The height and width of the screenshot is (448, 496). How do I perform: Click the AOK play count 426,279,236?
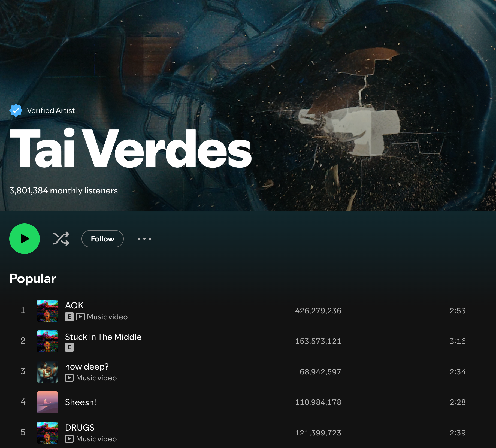point(318,311)
